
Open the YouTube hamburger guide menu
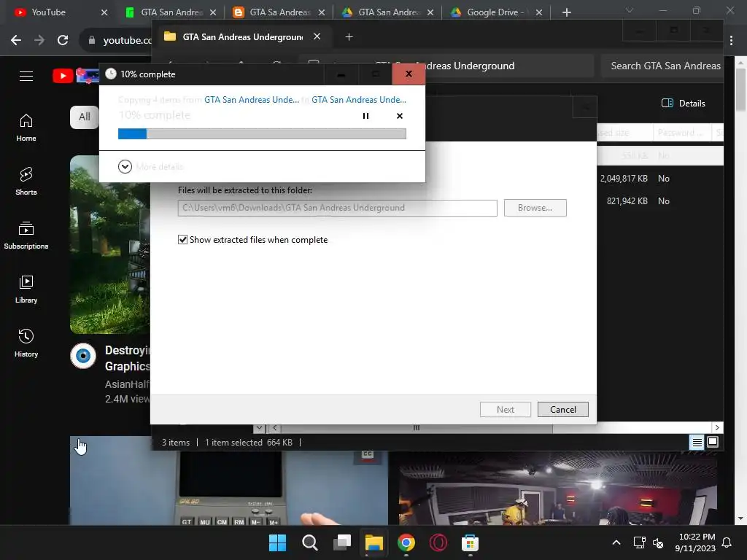26,76
